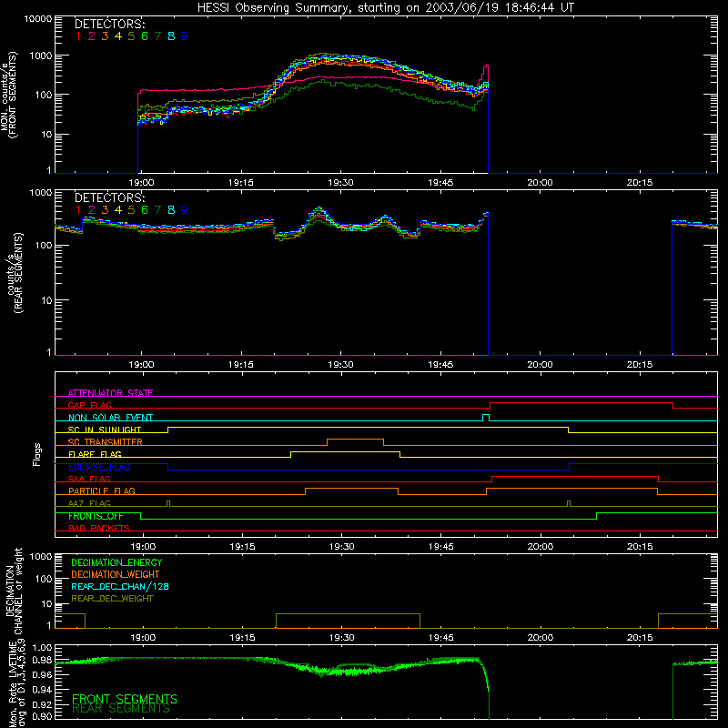The image size is (728, 728).
Task: Click the 'GAP_FLAG' label
Action: point(89,405)
